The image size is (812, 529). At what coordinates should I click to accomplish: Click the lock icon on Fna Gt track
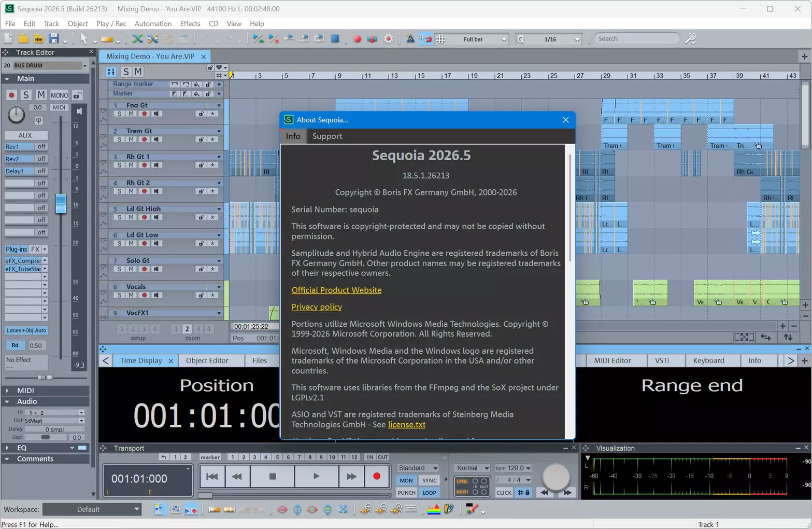coord(201,114)
